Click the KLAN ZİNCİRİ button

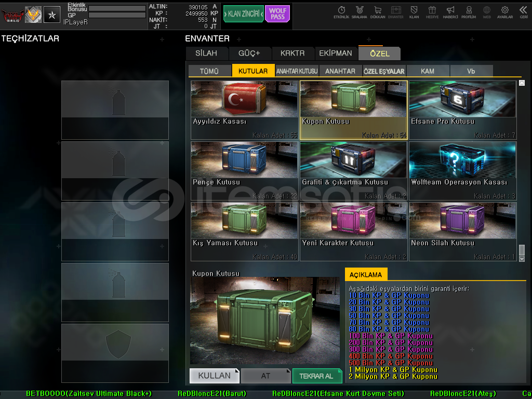point(244,14)
